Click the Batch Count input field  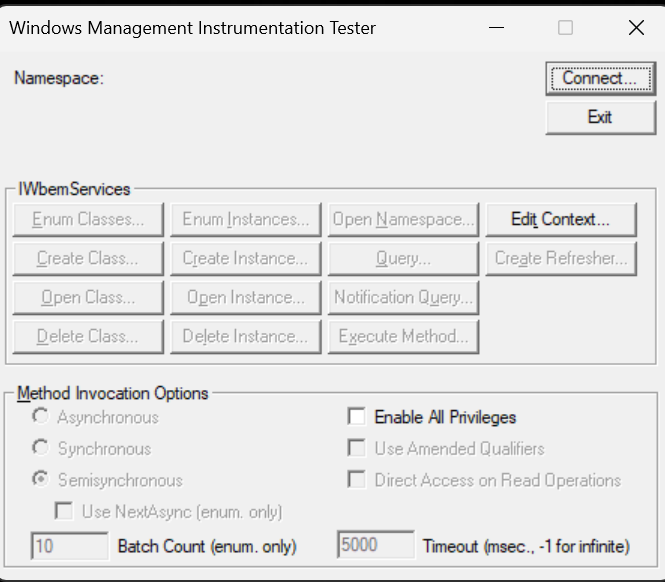pos(70,546)
